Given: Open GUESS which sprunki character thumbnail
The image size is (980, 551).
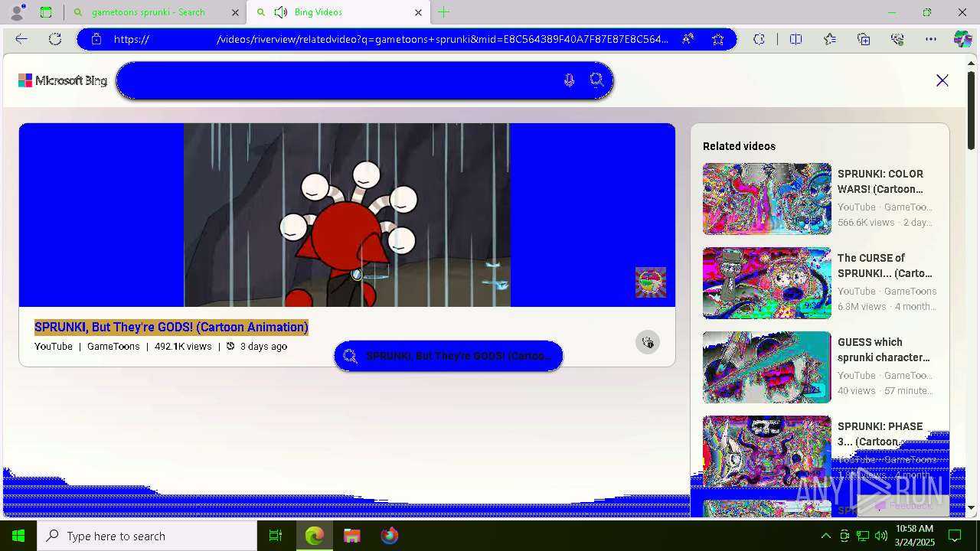Looking at the screenshot, I should click(767, 367).
